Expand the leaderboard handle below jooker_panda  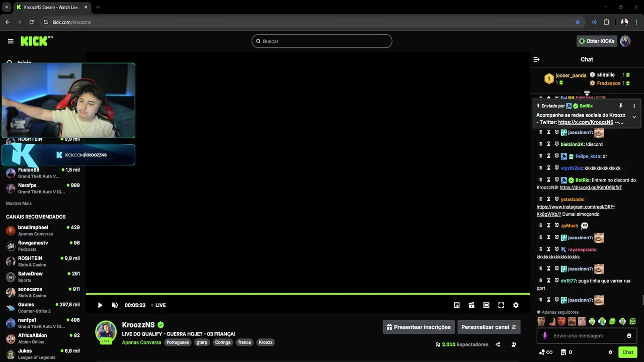587,93
